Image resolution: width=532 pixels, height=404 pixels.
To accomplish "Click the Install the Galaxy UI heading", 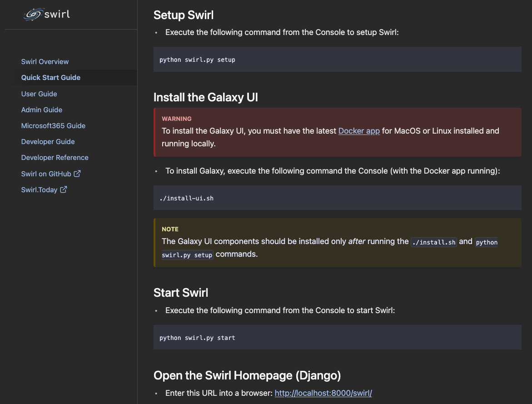I will pos(206,97).
